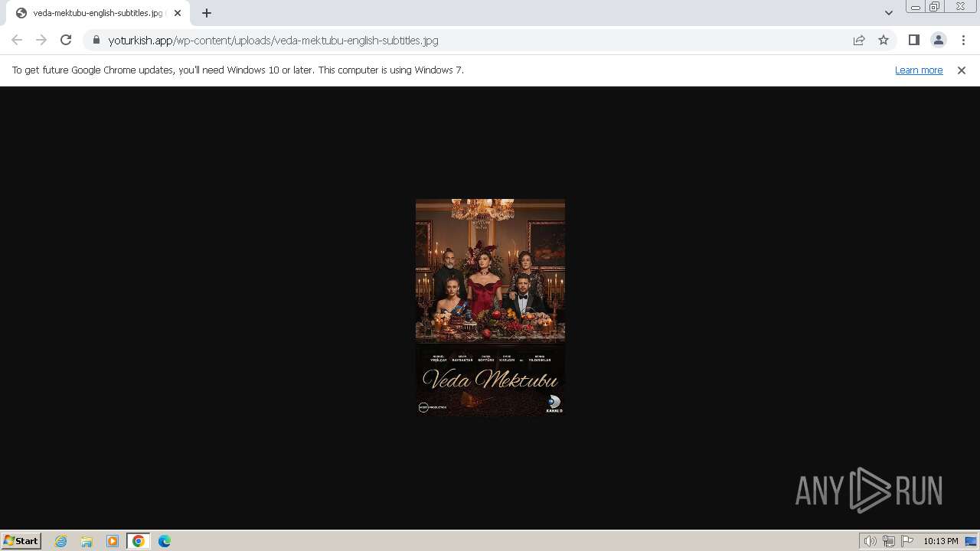Screen dimensions: 980x551
Task: Close the veda-mektubu-english-subtitles.jpg tab
Action: (x=178, y=13)
